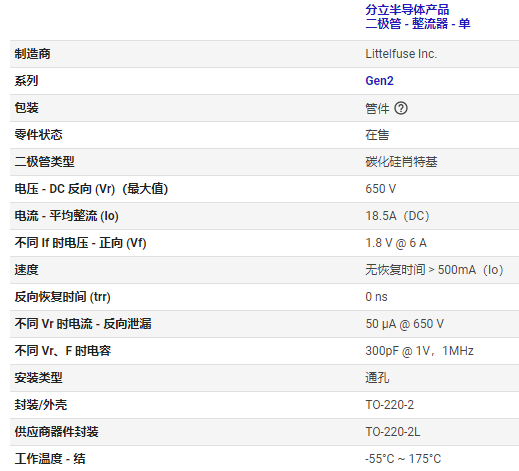Click the 通孔 mounting type value
The width and height of the screenshot is (519, 471).
(x=377, y=378)
